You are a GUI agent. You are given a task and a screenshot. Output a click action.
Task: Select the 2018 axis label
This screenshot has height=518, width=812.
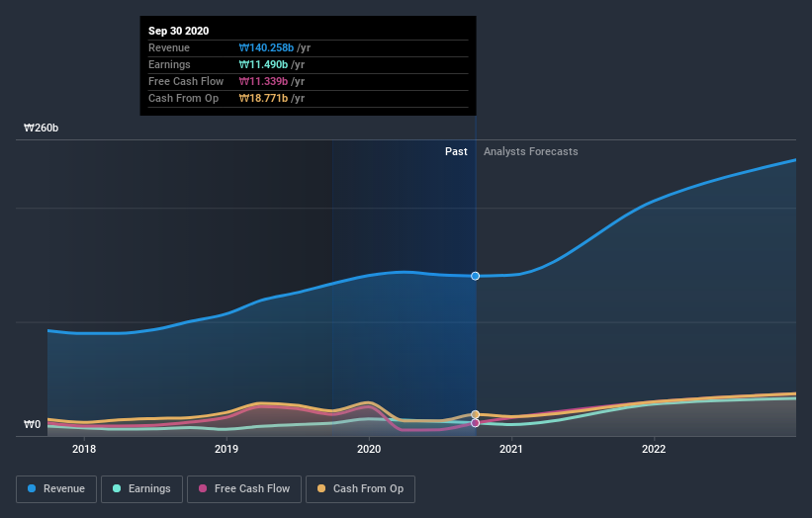(84, 449)
